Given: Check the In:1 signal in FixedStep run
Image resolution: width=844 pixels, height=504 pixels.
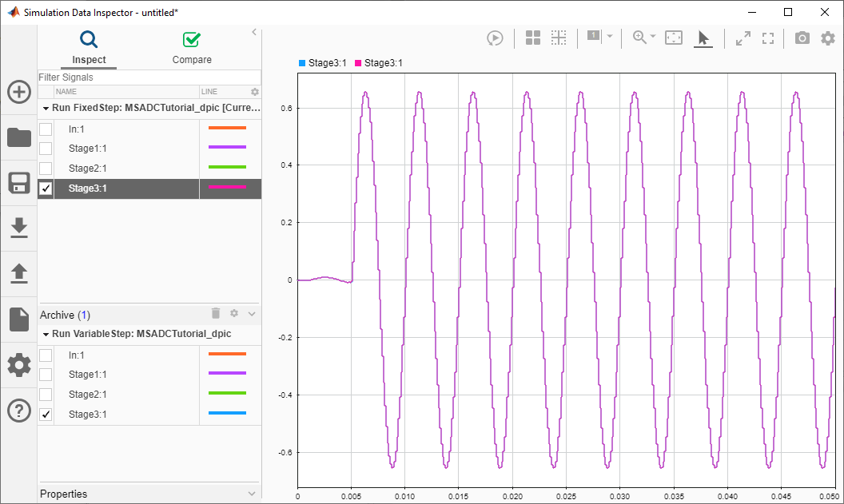Looking at the screenshot, I should (x=46, y=129).
